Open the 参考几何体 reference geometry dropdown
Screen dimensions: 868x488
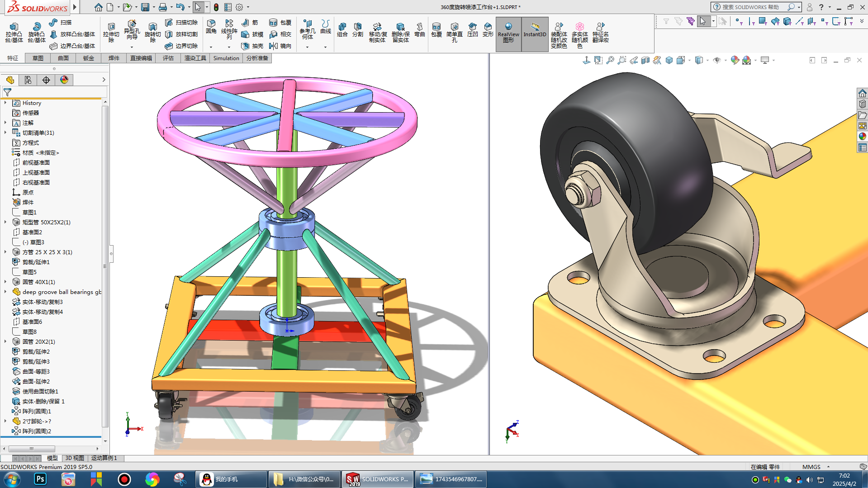coord(307,47)
